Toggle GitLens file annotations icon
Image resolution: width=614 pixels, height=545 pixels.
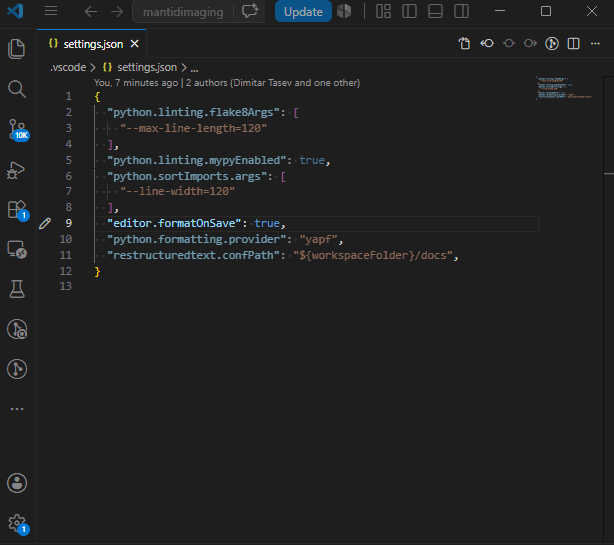click(552, 43)
